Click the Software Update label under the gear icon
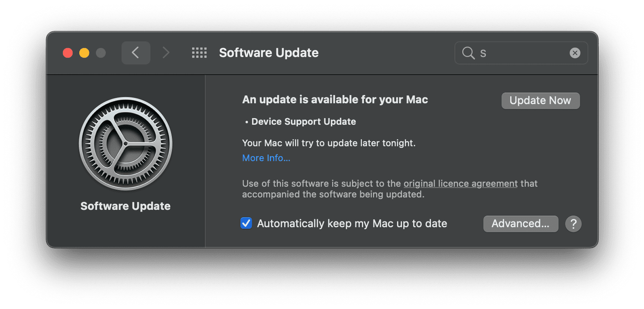644x309 pixels. 125,206
